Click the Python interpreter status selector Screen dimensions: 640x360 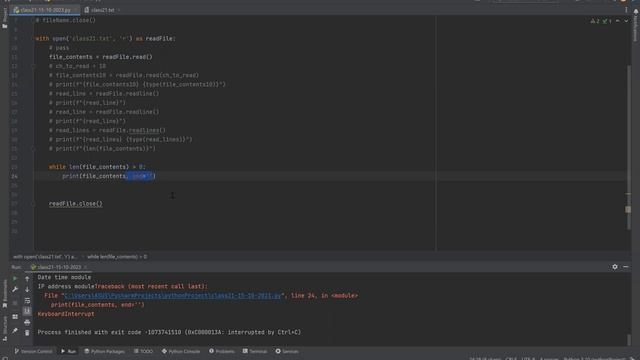click(x=594, y=358)
